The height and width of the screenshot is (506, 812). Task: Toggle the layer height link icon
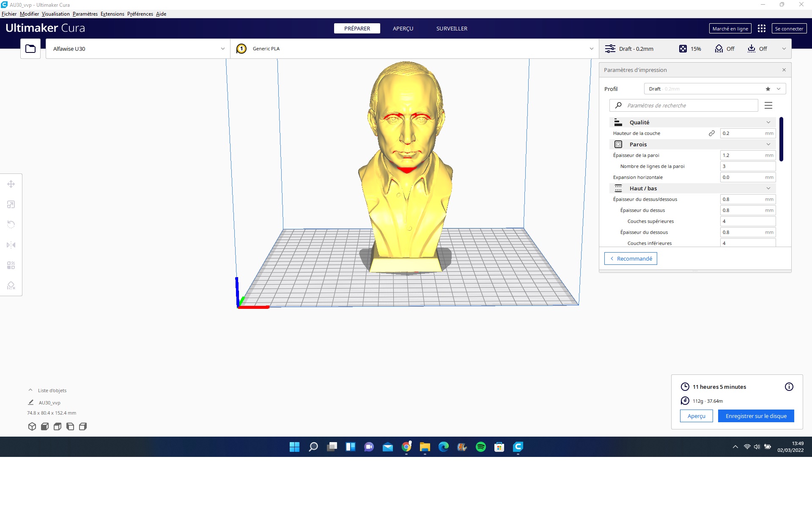coord(711,133)
